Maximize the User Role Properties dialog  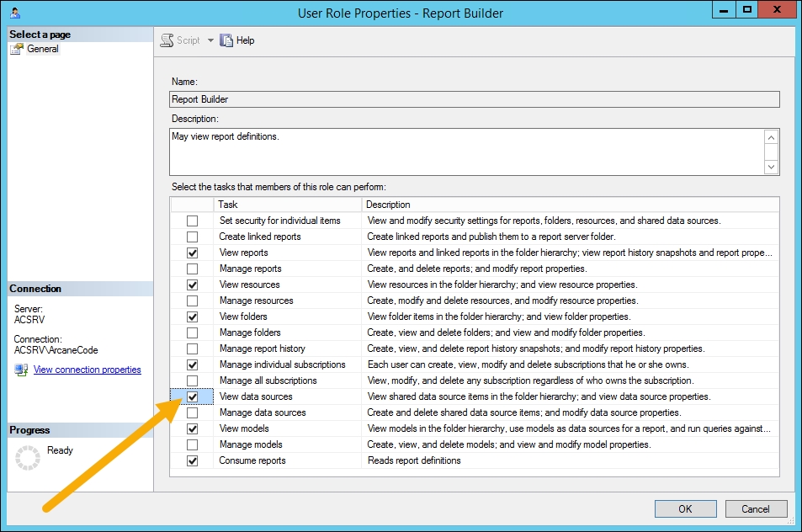(x=747, y=10)
